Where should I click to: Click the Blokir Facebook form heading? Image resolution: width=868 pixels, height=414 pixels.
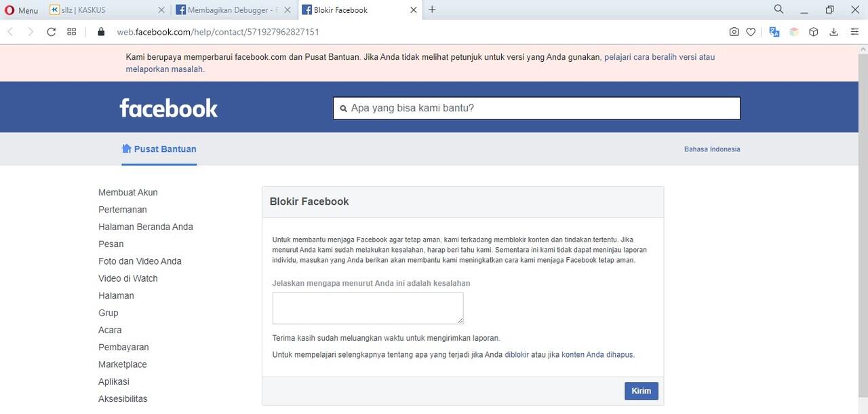[309, 202]
